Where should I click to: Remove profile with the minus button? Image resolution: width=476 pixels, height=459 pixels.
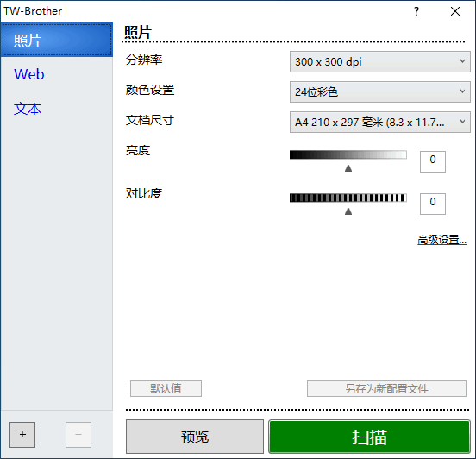[x=78, y=435]
